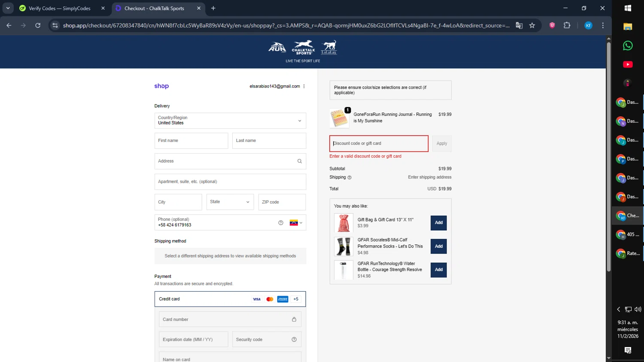Image resolution: width=644 pixels, height=362 pixels.
Task: Switch to Verify Codes SimplyCodes tab
Action: click(60, 8)
